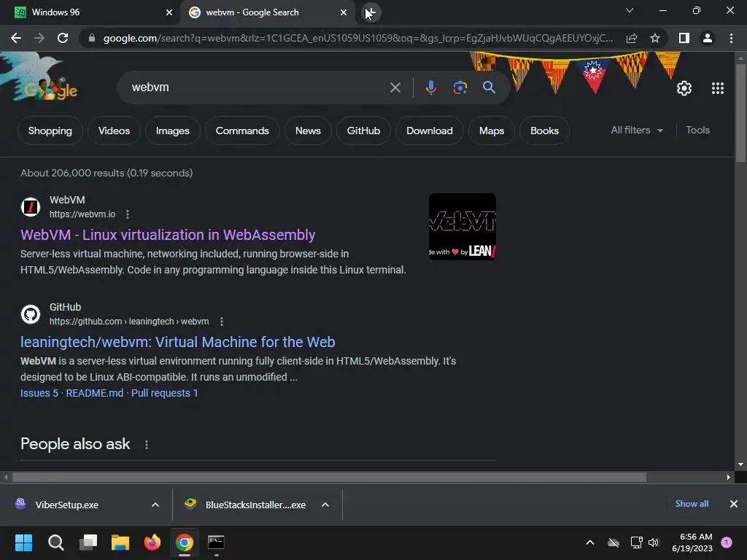Open WebVM - Linux virtualization in WebAssembly
The image size is (747, 560).
[x=168, y=235]
